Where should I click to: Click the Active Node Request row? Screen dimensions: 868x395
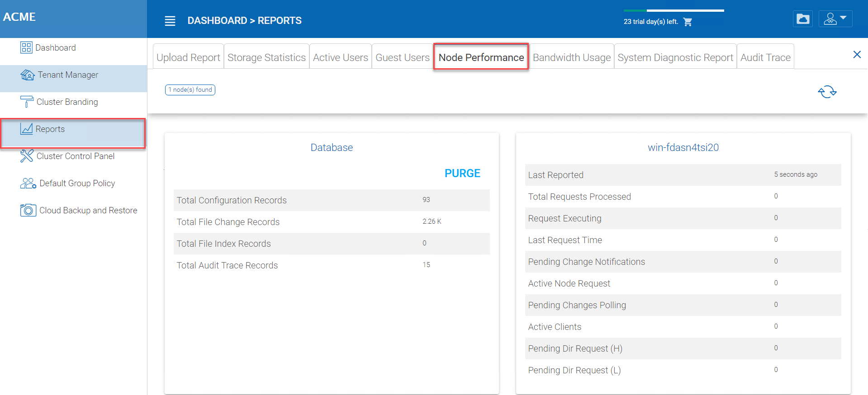coord(683,283)
